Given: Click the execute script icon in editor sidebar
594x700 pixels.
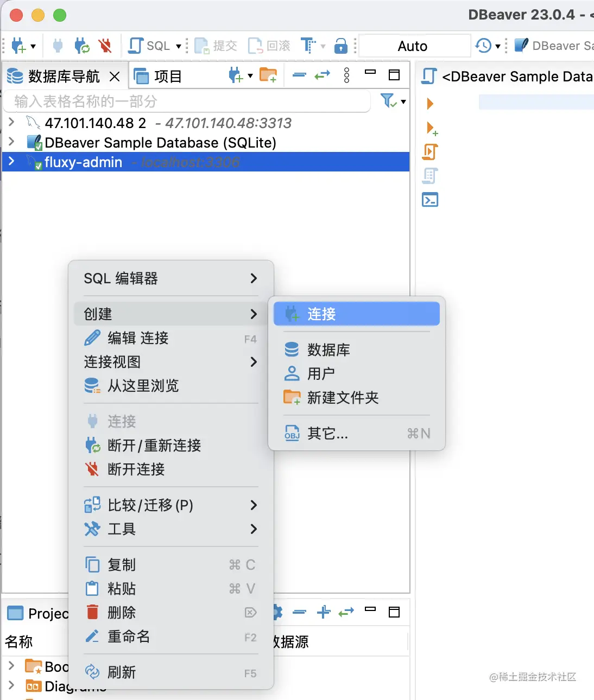Looking at the screenshot, I should coord(430,152).
